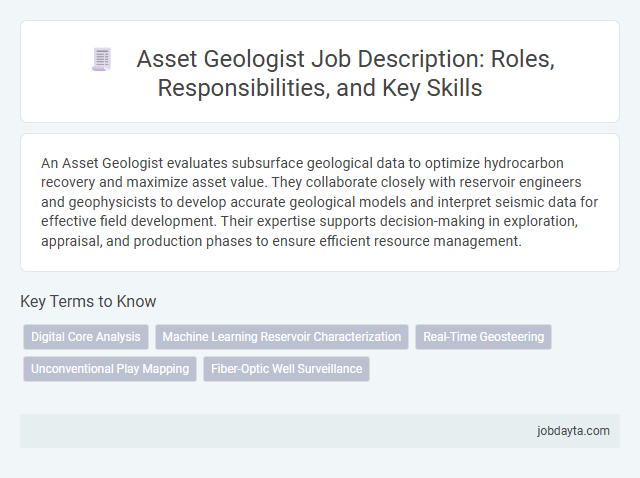Select the Digital Core Analysis tag

click(86, 337)
